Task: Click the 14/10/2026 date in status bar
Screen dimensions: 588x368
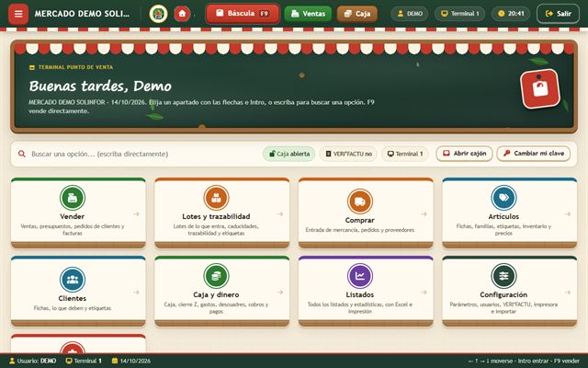Action: (131, 361)
